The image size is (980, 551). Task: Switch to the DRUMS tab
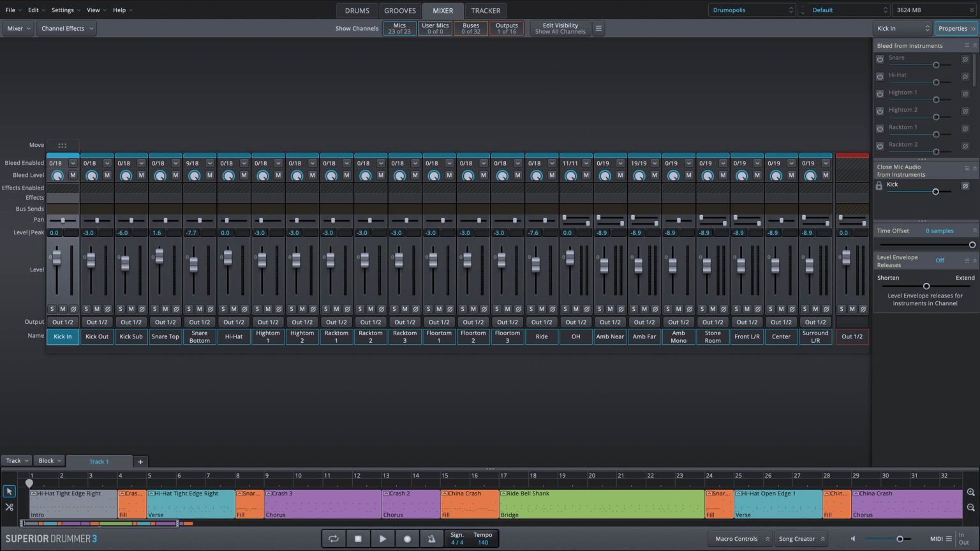coord(357,10)
